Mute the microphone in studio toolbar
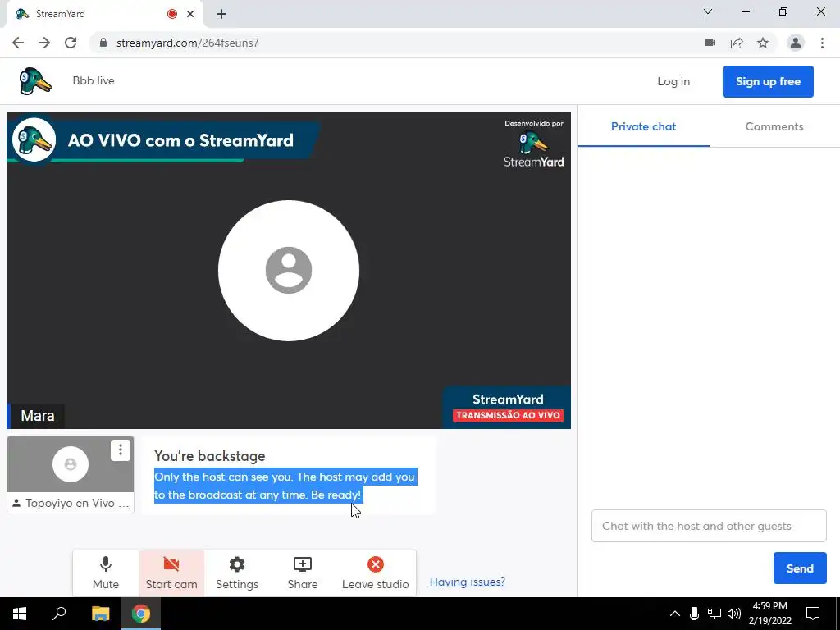Screen dimensions: 840x630 click(x=106, y=573)
